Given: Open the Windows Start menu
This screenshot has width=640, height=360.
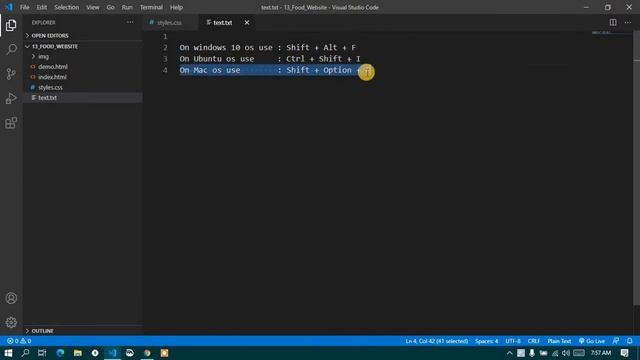Looking at the screenshot, I should [8, 353].
